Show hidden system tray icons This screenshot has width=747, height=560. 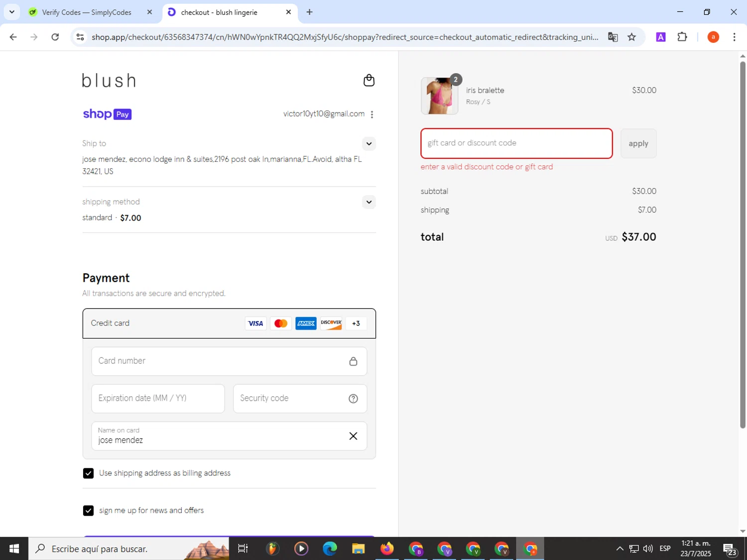(620, 549)
